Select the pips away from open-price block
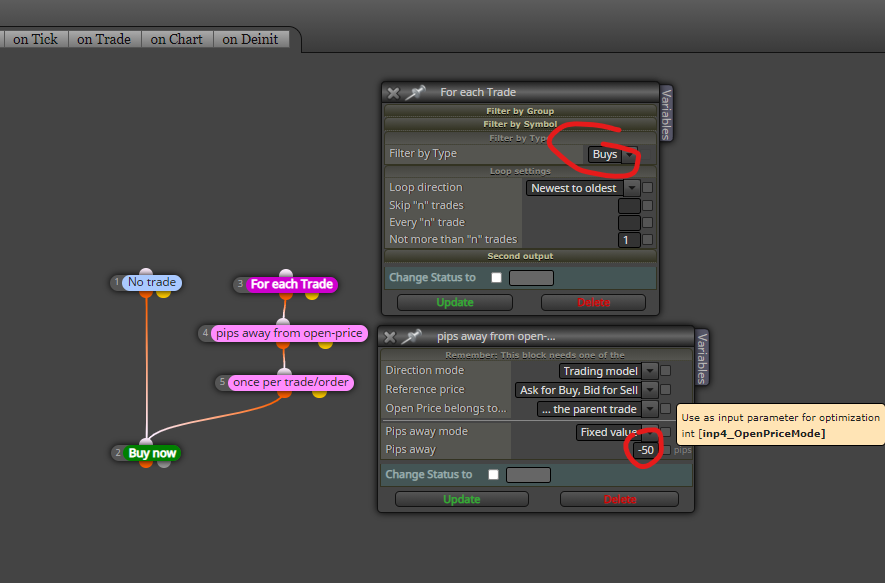885x583 pixels. [x=289, y=334]
